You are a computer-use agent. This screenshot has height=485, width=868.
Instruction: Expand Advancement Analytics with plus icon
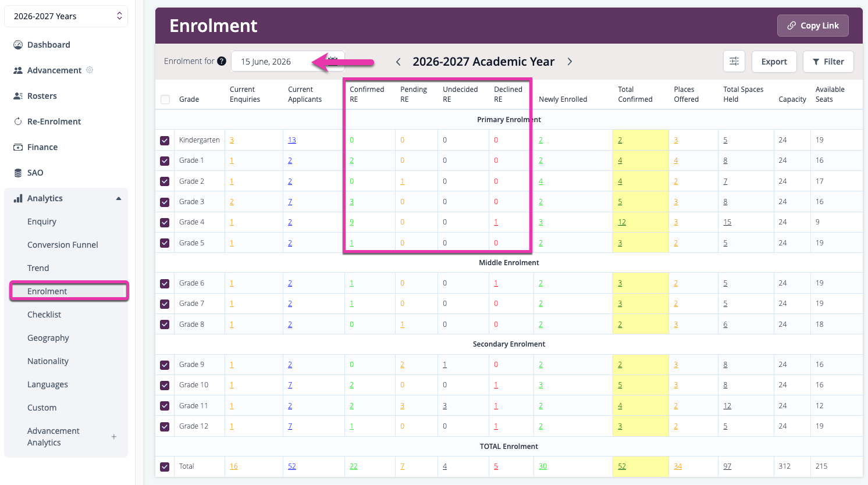click(114, 437)
